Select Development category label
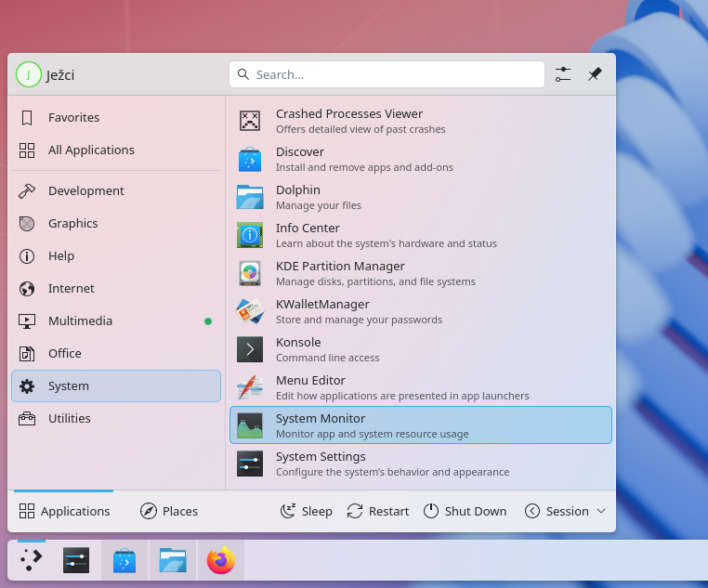The width and height of the screenshot is (708, 588). [85, 190]
